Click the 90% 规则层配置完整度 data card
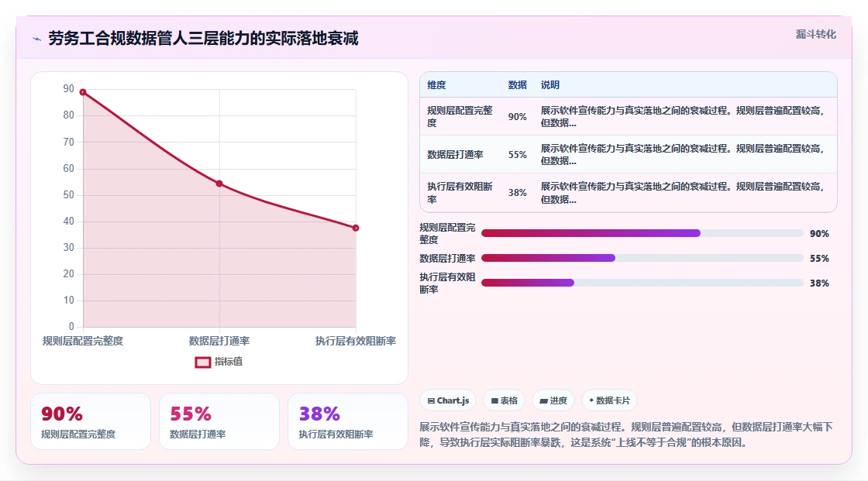 [91, 421]
